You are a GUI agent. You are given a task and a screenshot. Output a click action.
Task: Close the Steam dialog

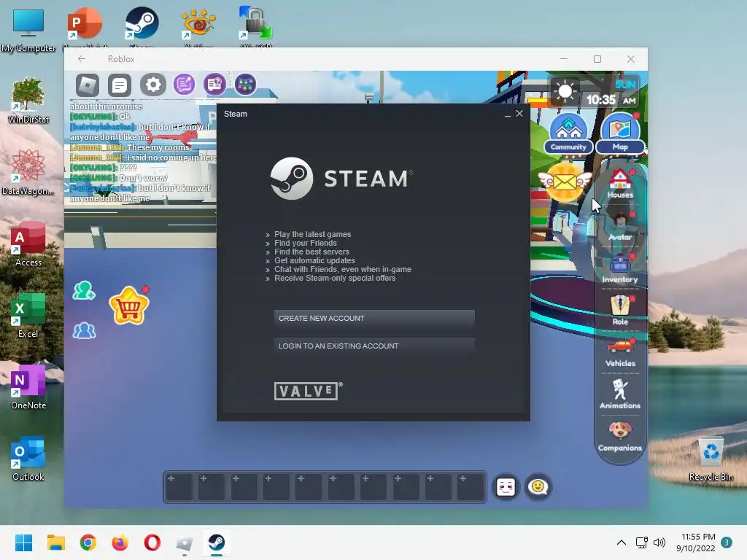519,113
